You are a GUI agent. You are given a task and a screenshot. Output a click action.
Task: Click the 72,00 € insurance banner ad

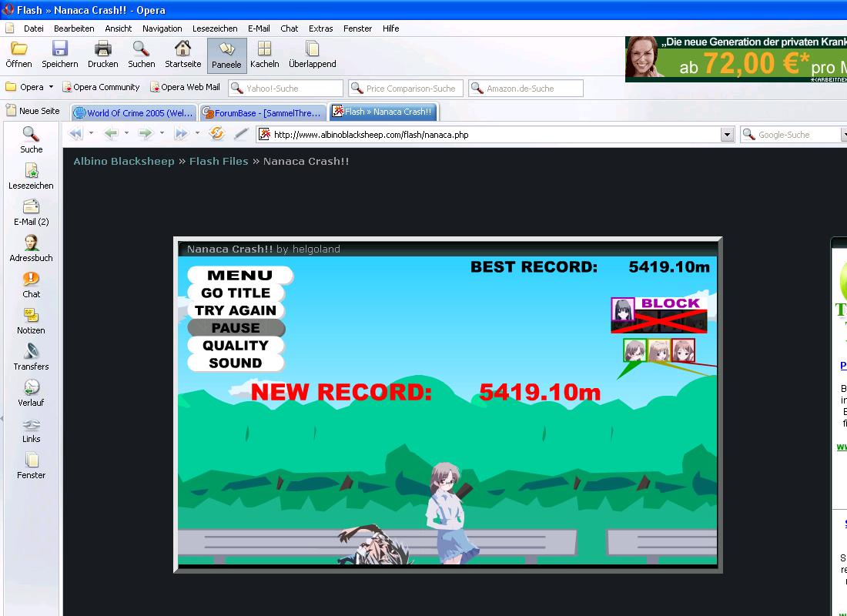pyautogui.click(x=735, y=59)
